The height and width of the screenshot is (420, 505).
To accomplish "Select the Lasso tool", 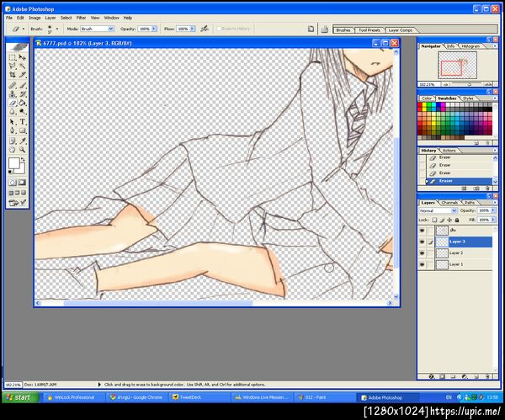I will tap(13, 66).
